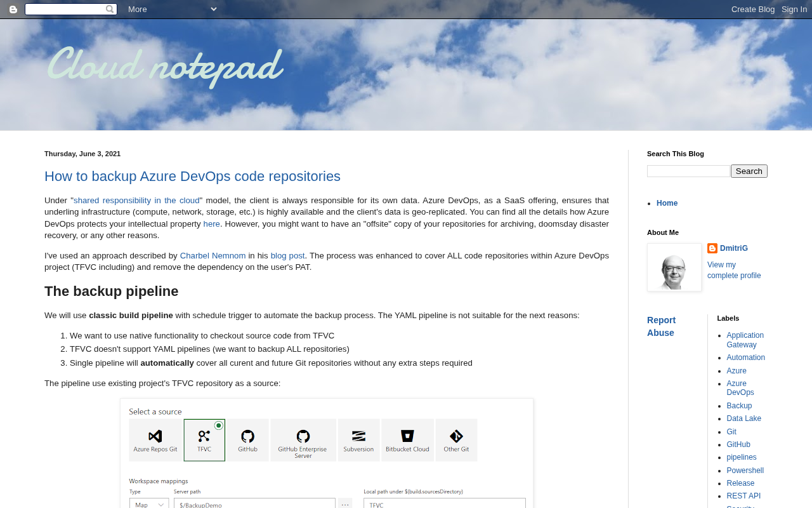Click the server path ellipsis browse button
812x508 pixels.
click(x=345, y=504)
